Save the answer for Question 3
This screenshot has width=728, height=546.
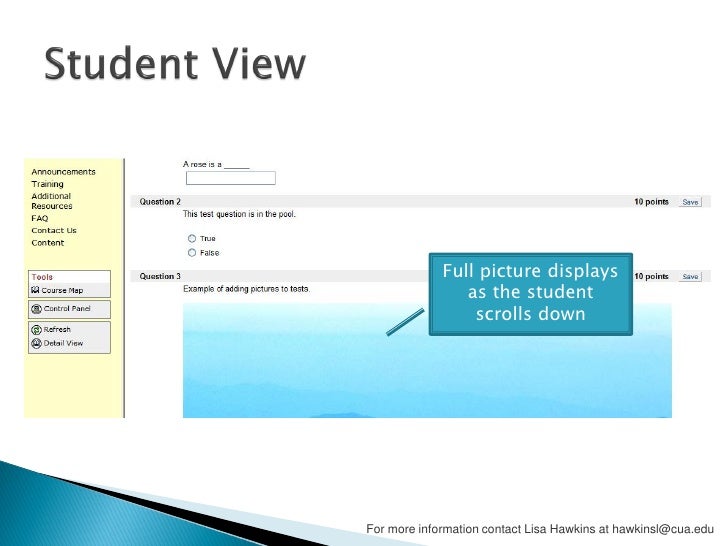coord(690,277)
